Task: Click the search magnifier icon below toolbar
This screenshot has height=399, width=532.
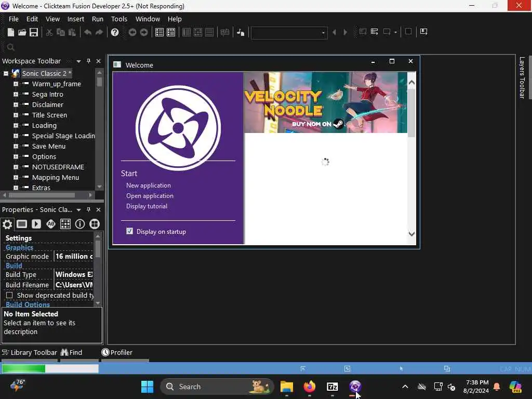Action: coord(11,47)
